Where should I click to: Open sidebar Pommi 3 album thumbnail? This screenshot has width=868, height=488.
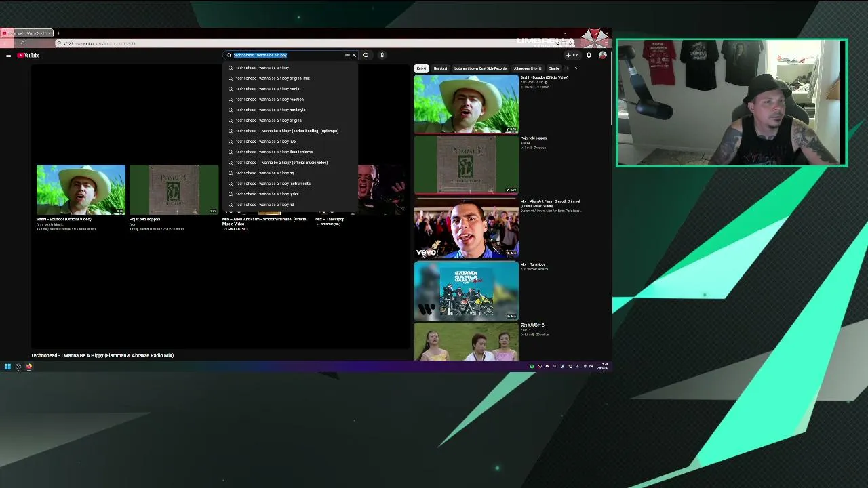[x=466, y=165]
